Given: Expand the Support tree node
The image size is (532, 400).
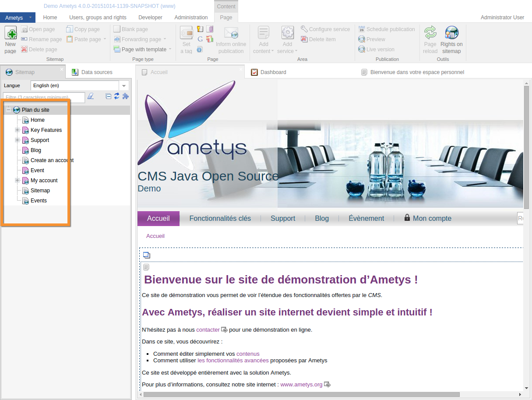Looking at the screenshot, I should tap(18, 140).
